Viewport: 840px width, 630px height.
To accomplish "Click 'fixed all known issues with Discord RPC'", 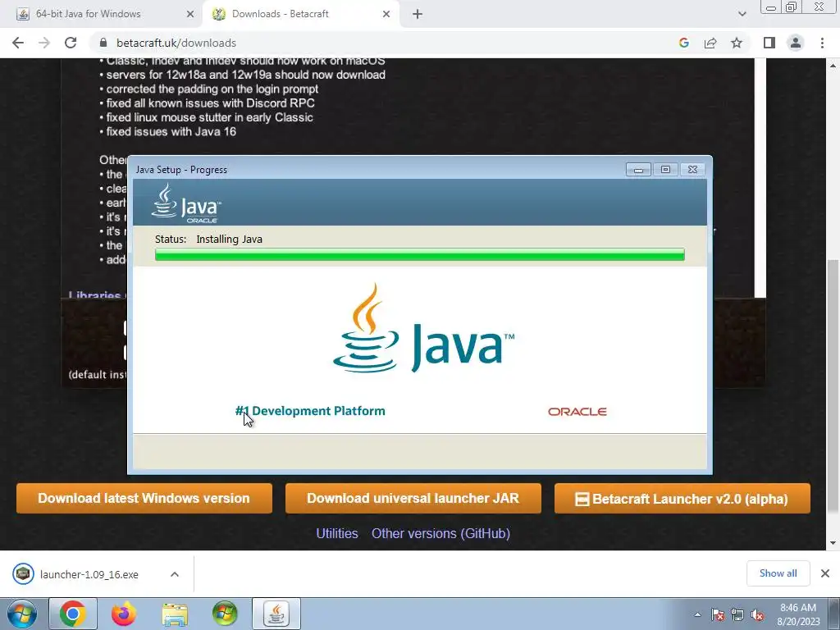I will tap(210, 103).
